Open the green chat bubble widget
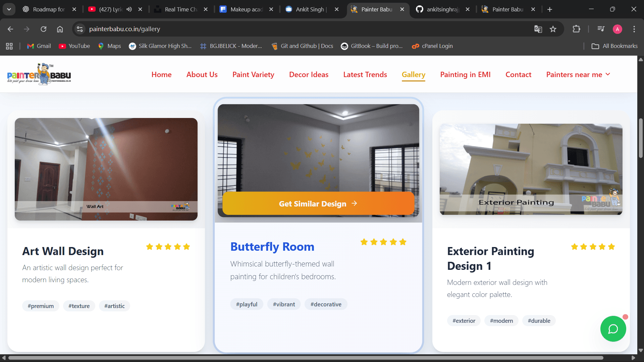Screen dimensions: 644x362 pyautogui.click(x=613, y=329)
